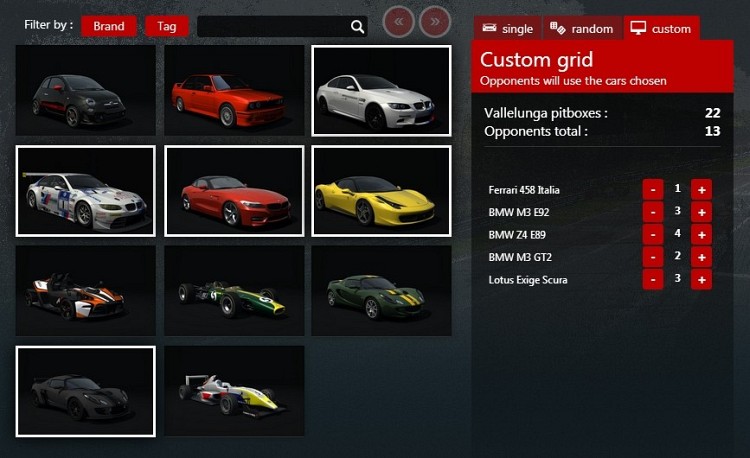
Task: Deselect the red BMW Z4 thumbnail
Action: point(234,191)
